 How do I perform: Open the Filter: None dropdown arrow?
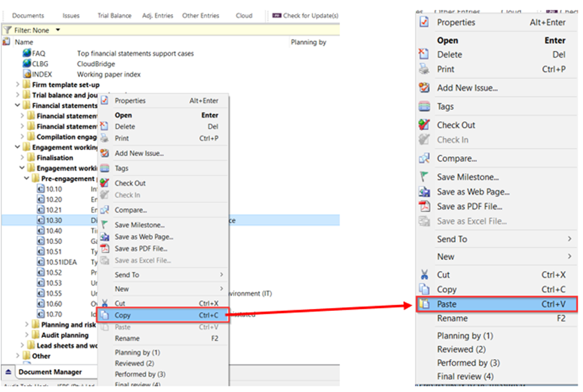pos(58,30)
